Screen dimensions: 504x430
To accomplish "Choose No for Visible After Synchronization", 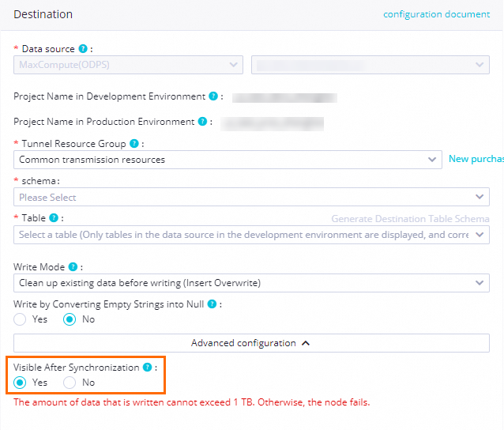I will point(70,383).
